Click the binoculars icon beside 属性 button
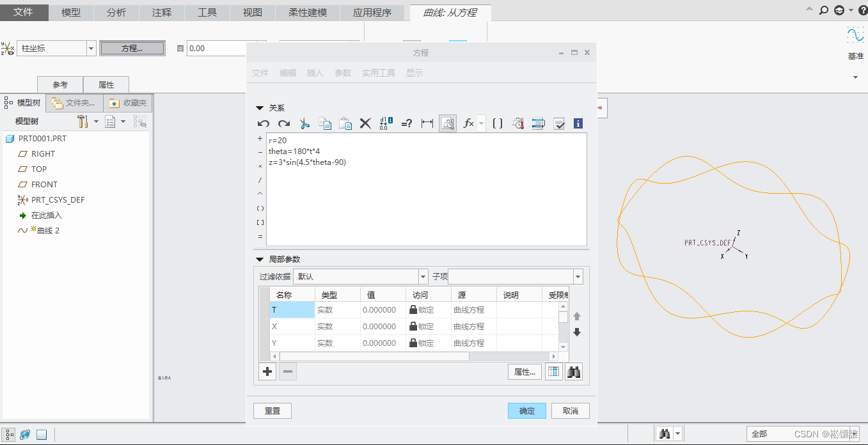The image size is (868, 445). click(574, 371)
